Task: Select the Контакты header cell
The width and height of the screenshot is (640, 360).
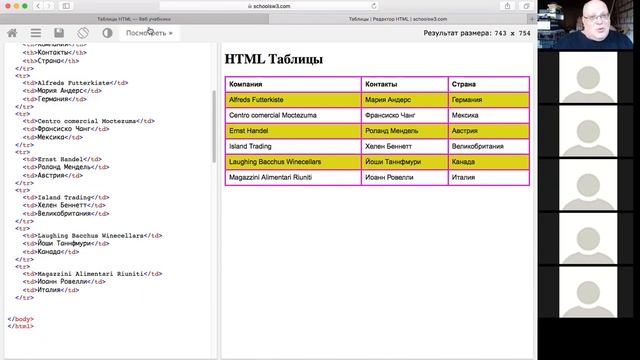Action: 404,84
